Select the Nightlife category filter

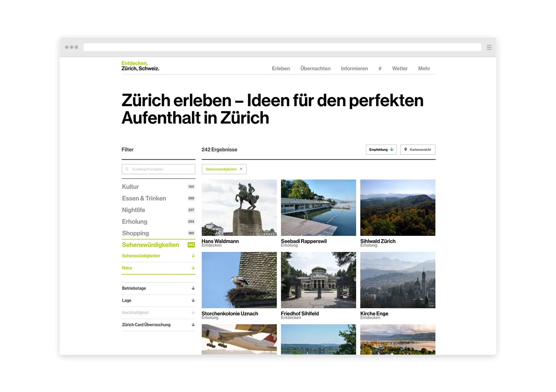133,210
